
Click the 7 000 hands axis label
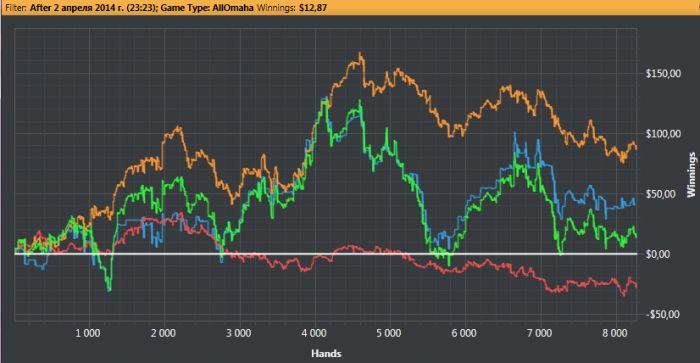[539, 333]
